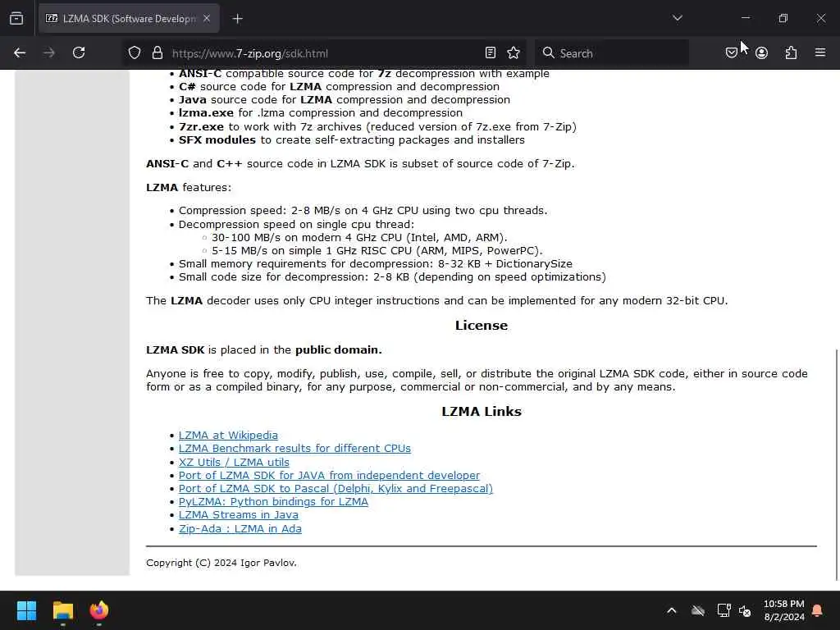
Task: Open the application hamburger menu
Action: click(x=820, y=53)
